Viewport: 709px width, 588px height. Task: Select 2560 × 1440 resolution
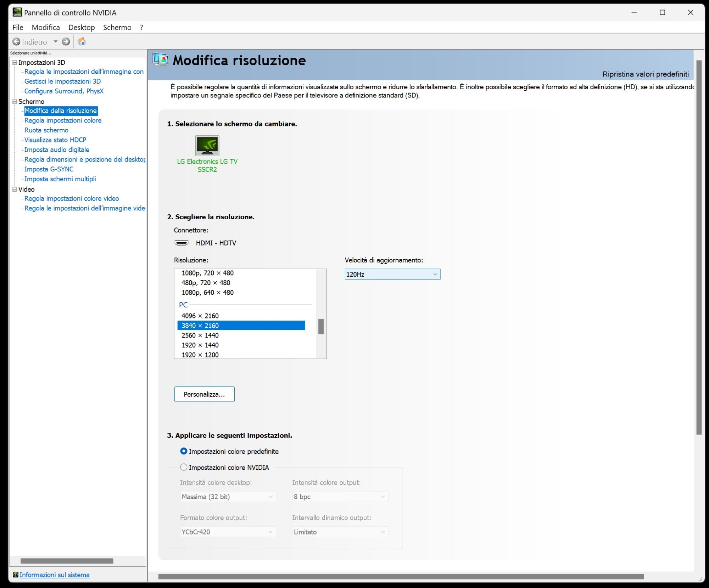[241, 335]
